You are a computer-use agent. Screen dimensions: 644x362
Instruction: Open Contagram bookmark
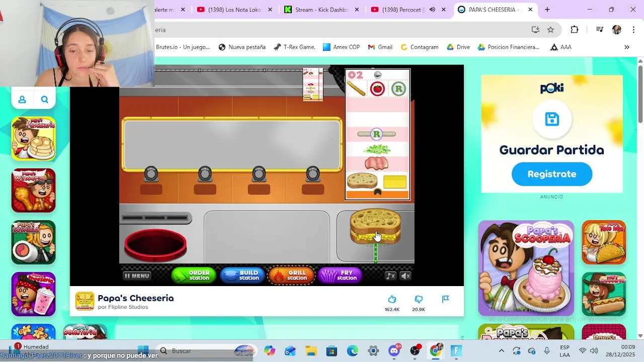[x=419, y=47]
